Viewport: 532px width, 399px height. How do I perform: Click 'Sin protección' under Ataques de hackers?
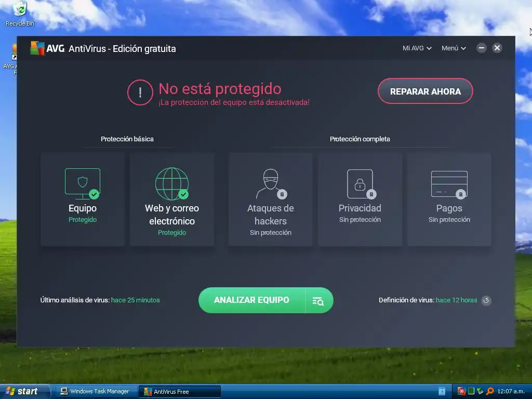pos(271,232)
